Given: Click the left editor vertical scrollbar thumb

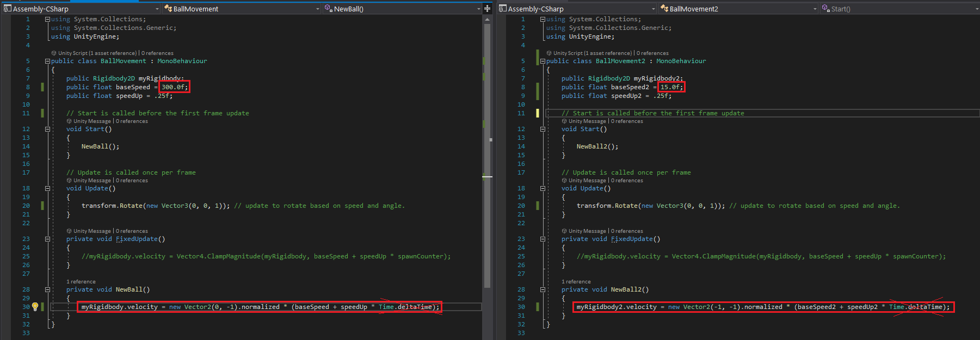Looking at the screenshot, I should point(487,155).
